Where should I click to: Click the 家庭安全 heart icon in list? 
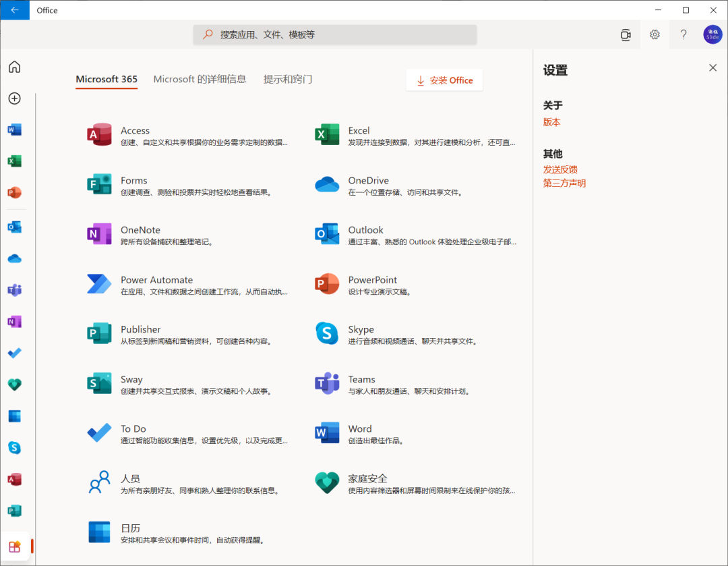pos(327,482)
